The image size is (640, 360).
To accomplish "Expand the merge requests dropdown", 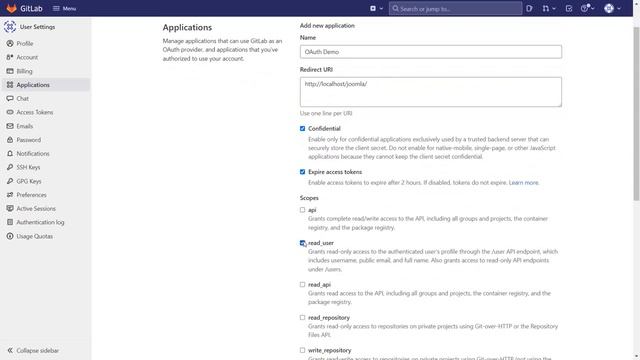I will [x=549, y=9].
